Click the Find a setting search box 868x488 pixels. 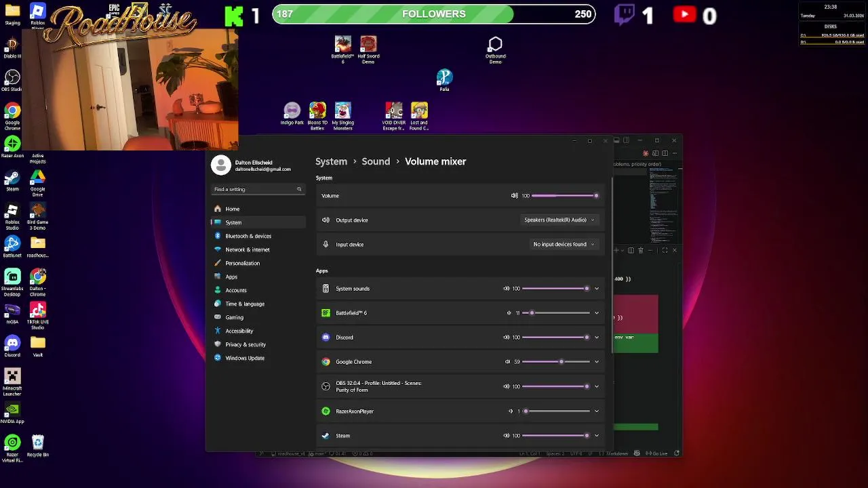pos(258,189)
